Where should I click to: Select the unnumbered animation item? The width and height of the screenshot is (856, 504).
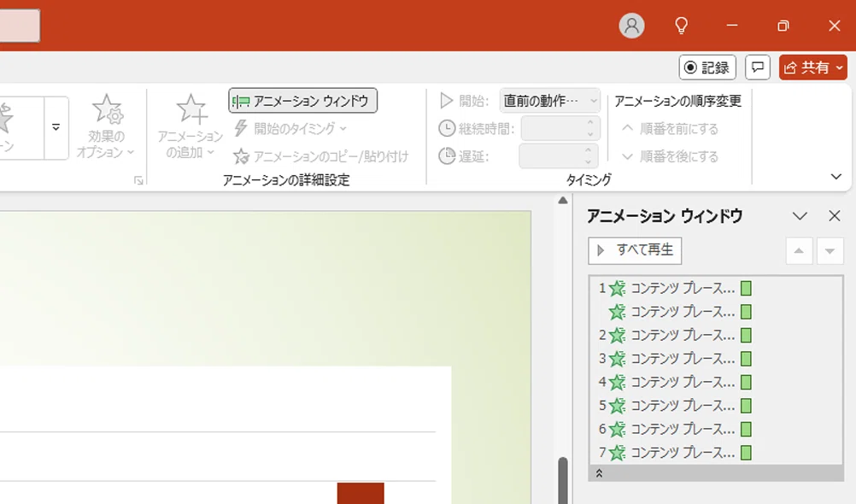pyautogui.click(x=716, y=312)
